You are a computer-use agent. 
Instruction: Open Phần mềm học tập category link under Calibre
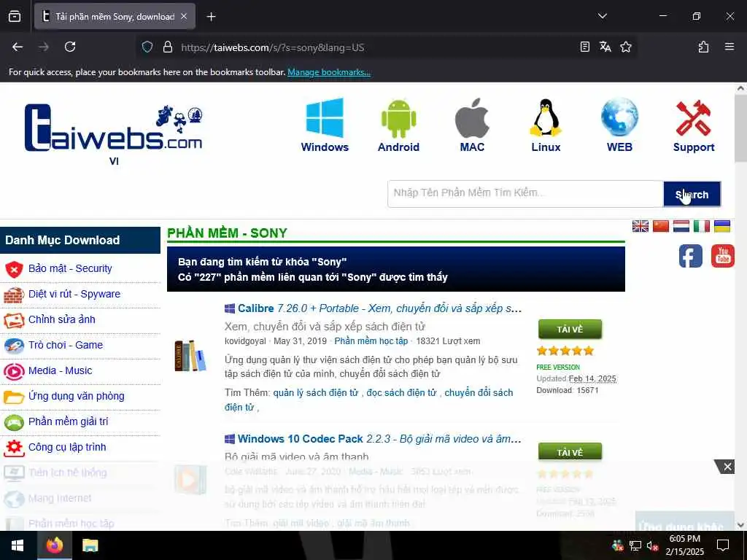coord(371,341)
